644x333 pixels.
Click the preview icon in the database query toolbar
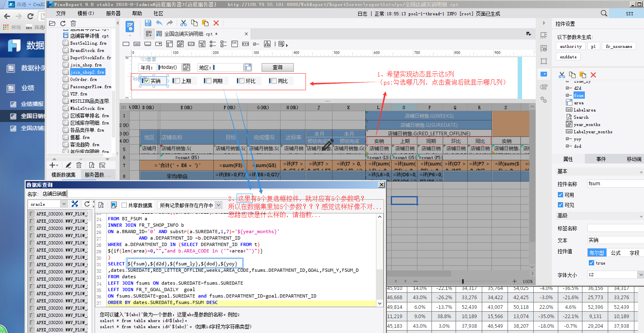tap(101, 205)
